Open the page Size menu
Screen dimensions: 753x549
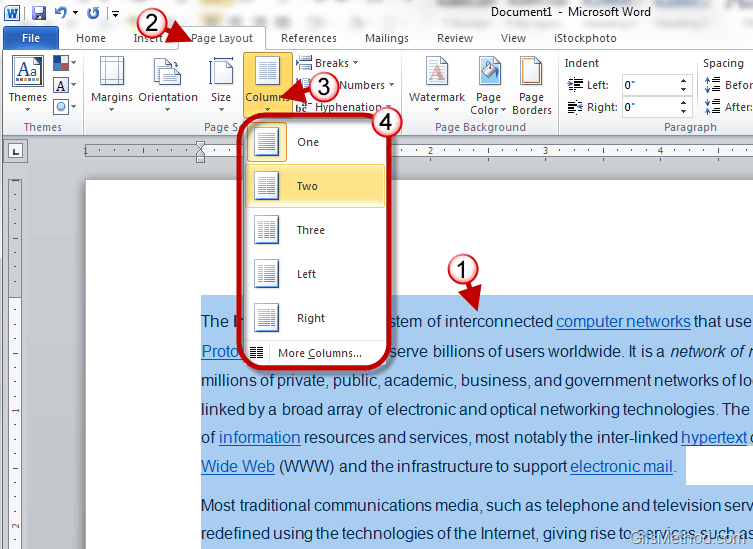221,84
